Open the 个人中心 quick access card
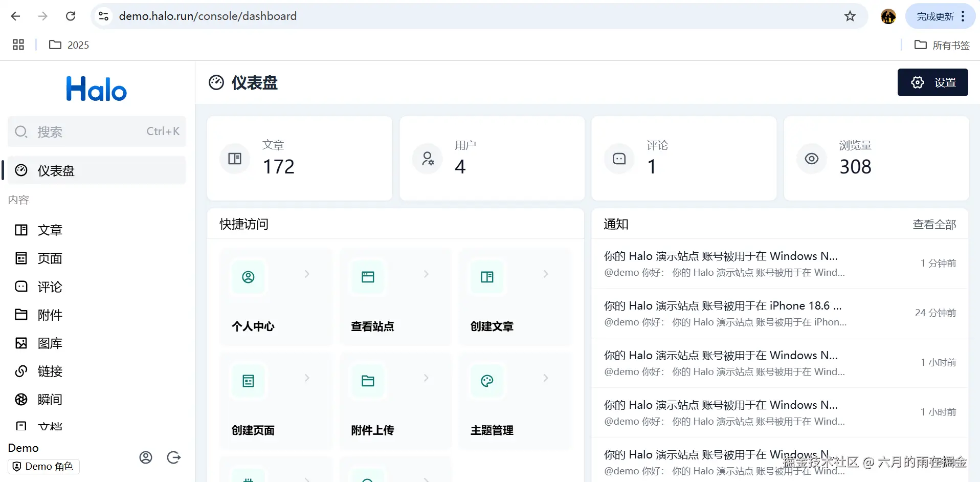The width and height of the screenshot is (980, 482). (276, 297)
